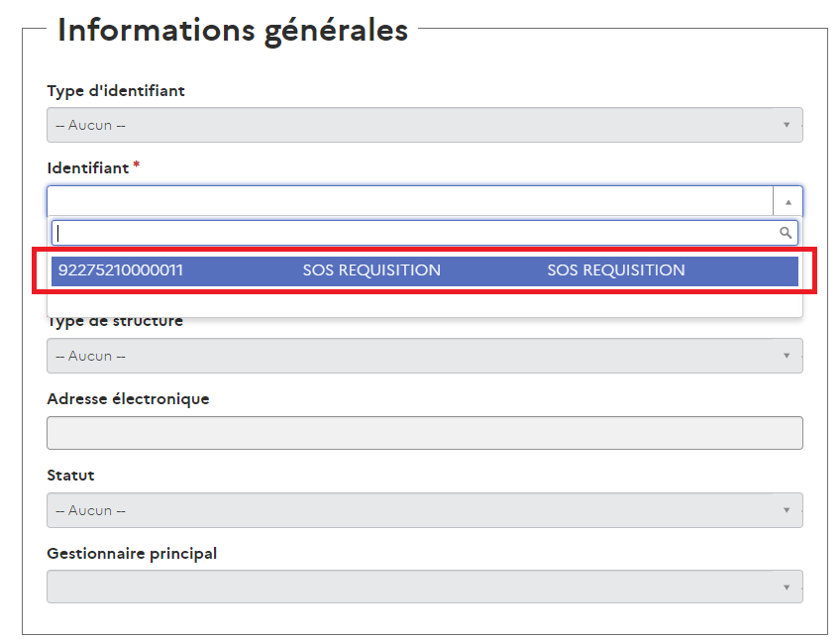Click the red required asterisk beside Identifiant
This screenshot has width=840, height=641.
[x=136, y=164]
